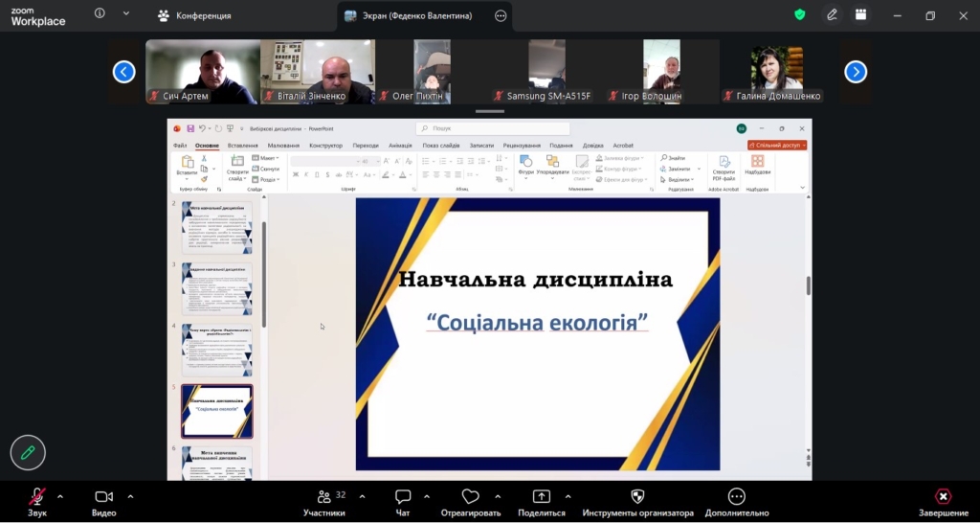Click the green encryption shield icon
Screen dimensions: 980x523
pyautogui.click(x=800, y=15)
